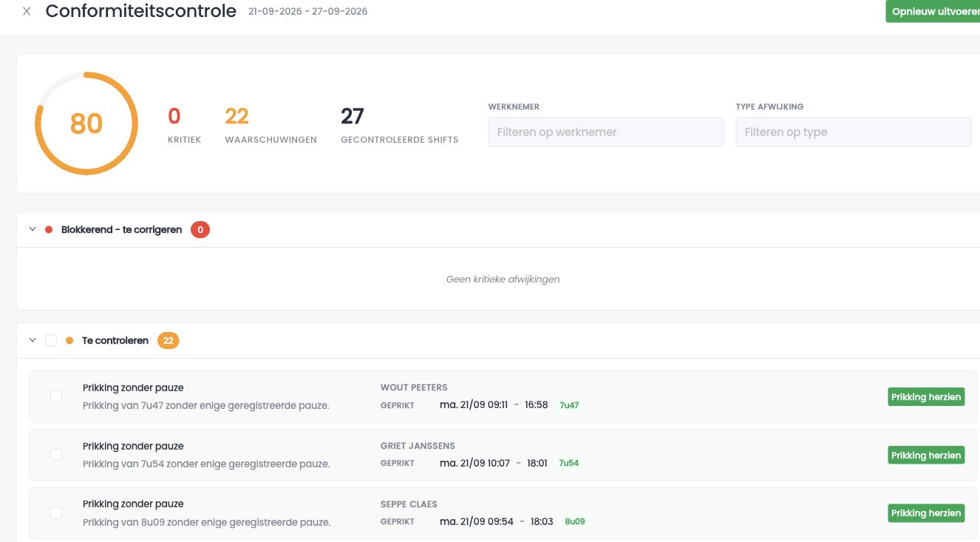The height and width of the screenshot is (542, 980).
Task: Check the box for Wout Peeters row
Action: pyautogui.click(x=56, y=396)
